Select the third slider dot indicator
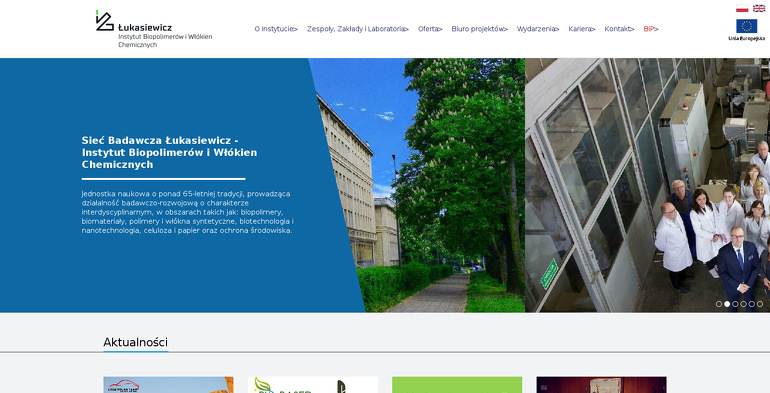The height and width of the screenshot is (393, 770). coord(735,304)
